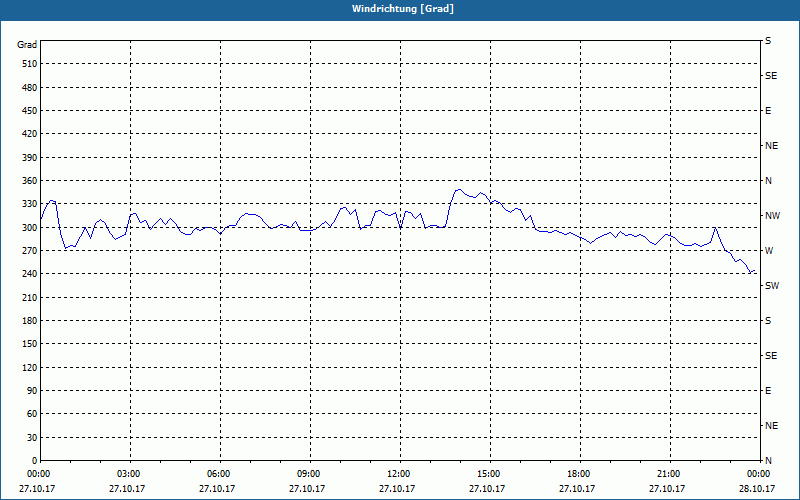Select the 06:00 time axis label

tap(218, 474)
